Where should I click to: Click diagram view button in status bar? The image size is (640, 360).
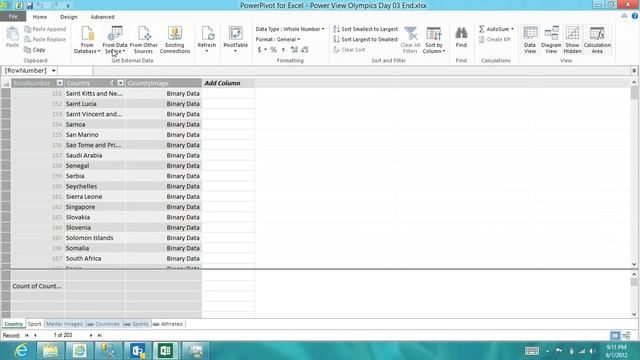point(626,336)
